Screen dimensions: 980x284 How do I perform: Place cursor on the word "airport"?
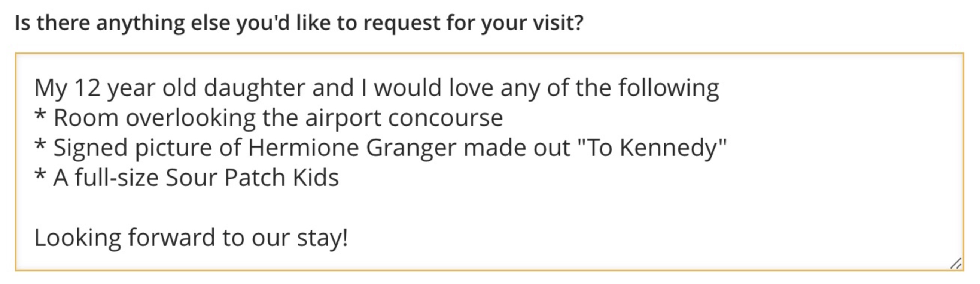click(343, 118)
